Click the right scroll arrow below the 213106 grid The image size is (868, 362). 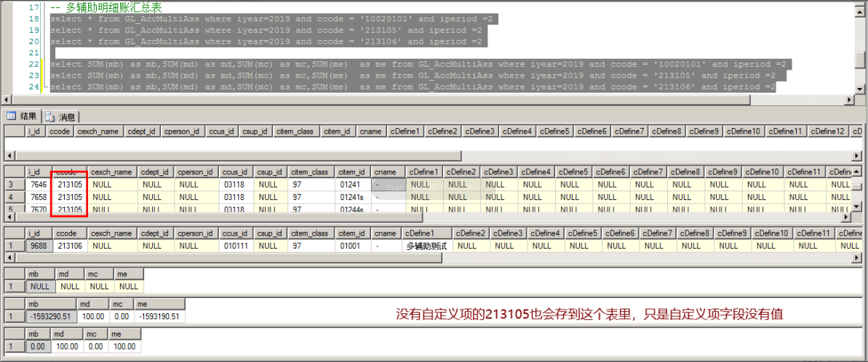tap(857, 258)
